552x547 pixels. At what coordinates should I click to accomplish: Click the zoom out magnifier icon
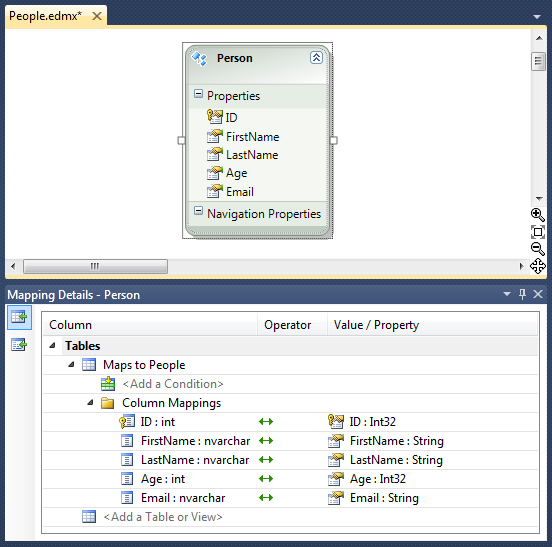pos(538,249)
